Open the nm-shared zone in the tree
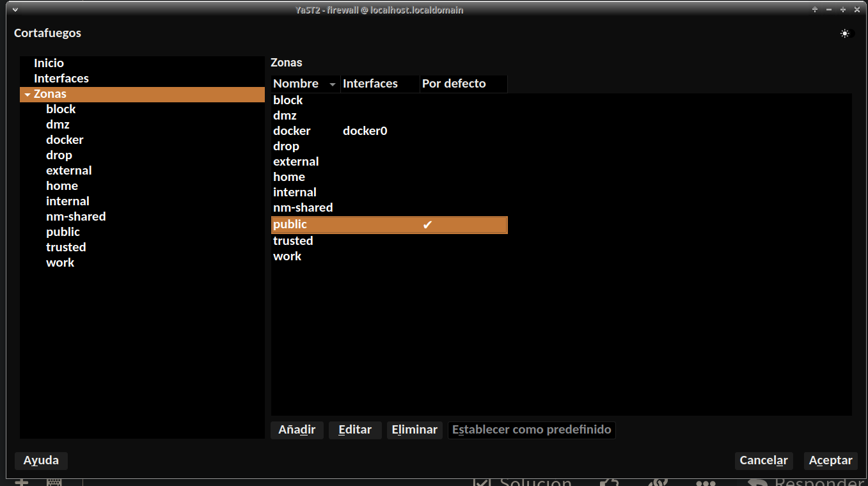This screenshot has height=486, width=868. pyautogui.click(x=75, y=217)
